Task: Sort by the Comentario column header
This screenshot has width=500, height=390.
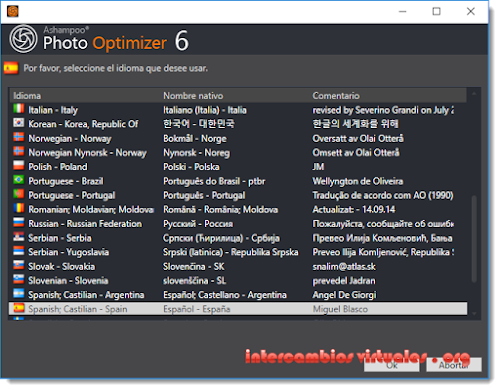Action: point(336,96)
